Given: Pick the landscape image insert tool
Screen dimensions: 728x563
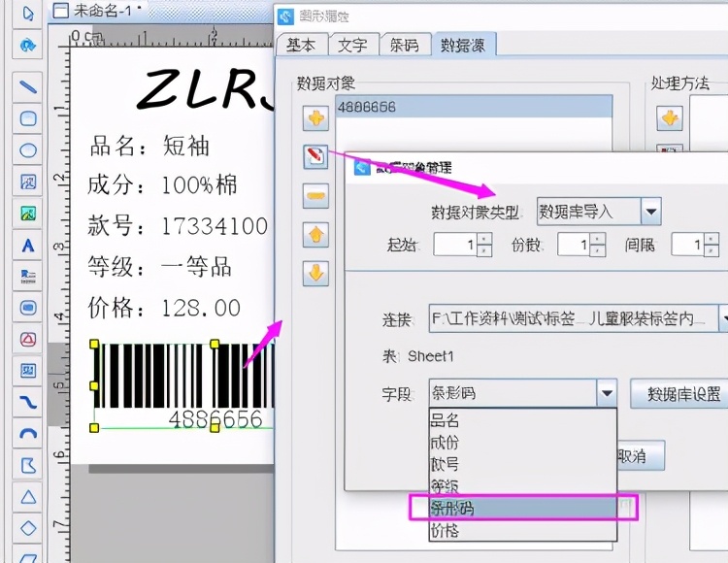Looking at the screenshot, I should [28, 213].
